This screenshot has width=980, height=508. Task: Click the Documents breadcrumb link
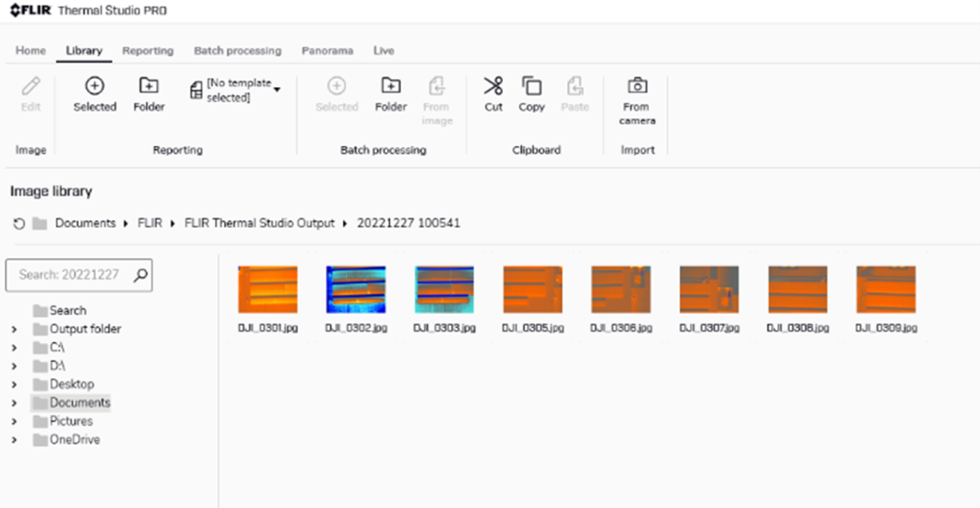85,223
